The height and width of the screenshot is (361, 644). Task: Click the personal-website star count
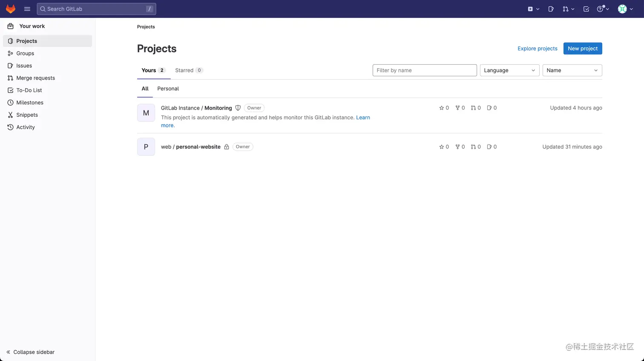point(444,147)
